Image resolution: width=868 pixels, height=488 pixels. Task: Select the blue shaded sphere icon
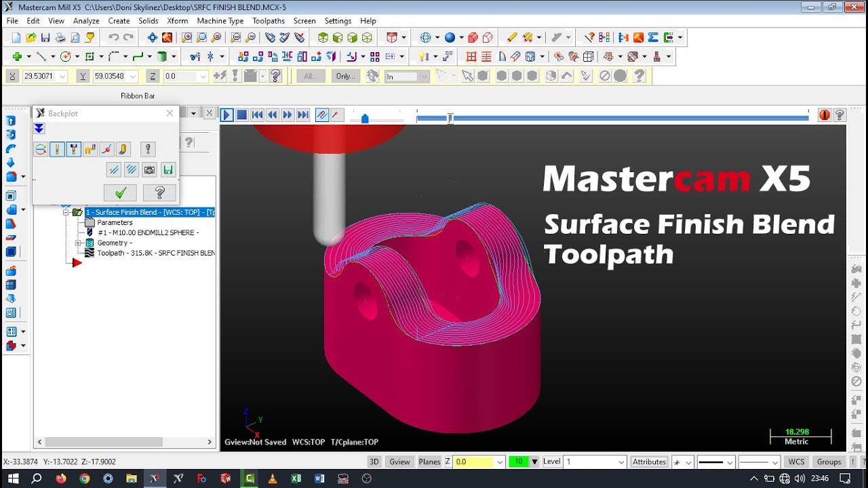click(x=449, y=38)
